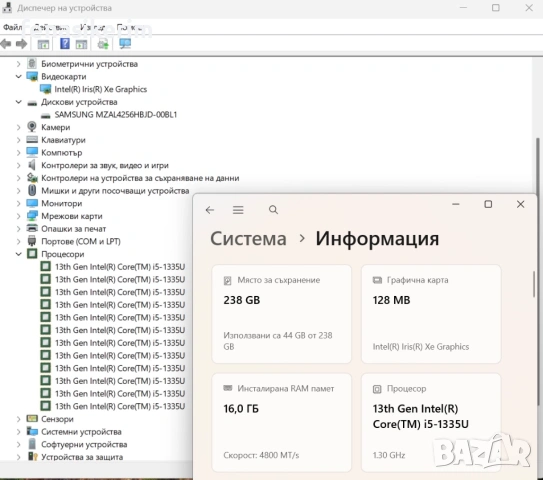The image size is (543, 480).
Task: Click the "128 MB" graphics memory value
Action: tap(391, 300)
